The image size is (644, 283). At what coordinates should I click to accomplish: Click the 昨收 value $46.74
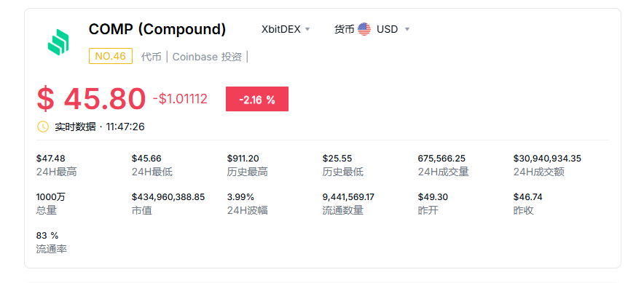coord(527,197)
